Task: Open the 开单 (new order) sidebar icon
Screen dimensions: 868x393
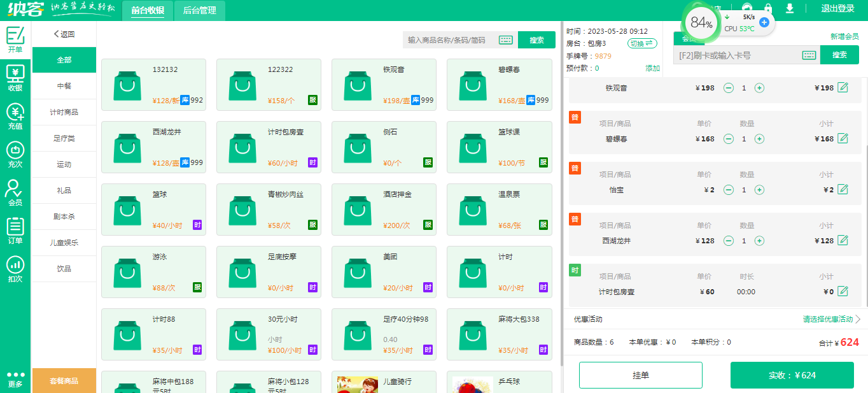Action: pos(15,39)
